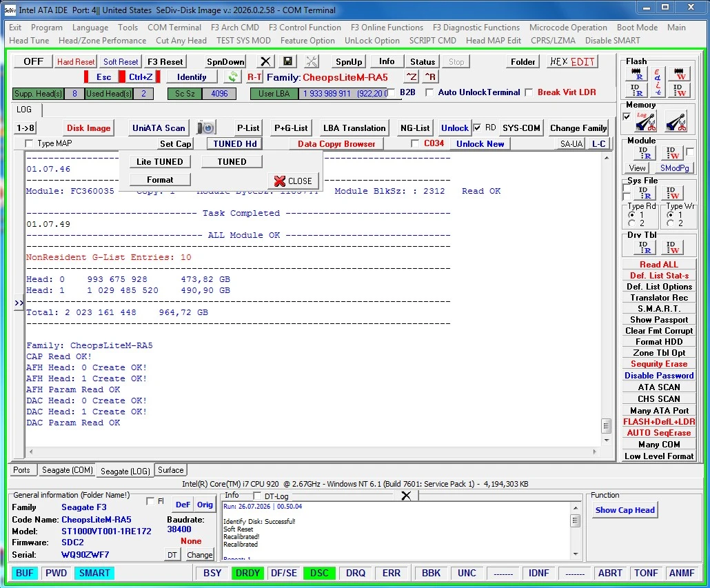710x588 pixels.
Task: Click the Drv Tbl ID write icon
Action: (x=672, y=247)
